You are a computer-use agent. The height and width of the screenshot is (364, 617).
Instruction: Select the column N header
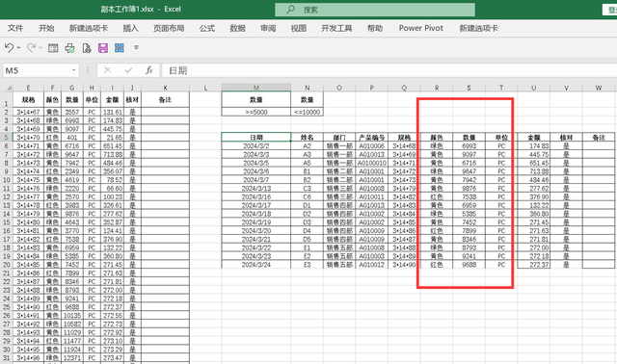click(307, 88)
